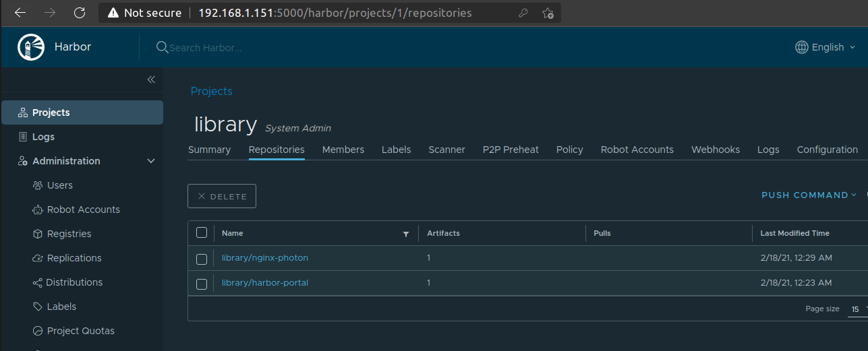
Task: Click the search magnifier icon
Action: coord(162,47)
